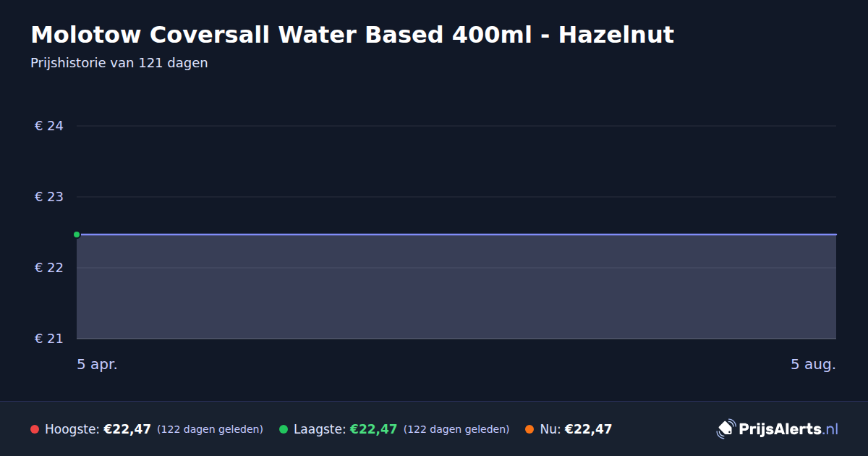The image size is (868, 456).
Task: Click the € 22 axis label
Action: [x=49, y=268]
